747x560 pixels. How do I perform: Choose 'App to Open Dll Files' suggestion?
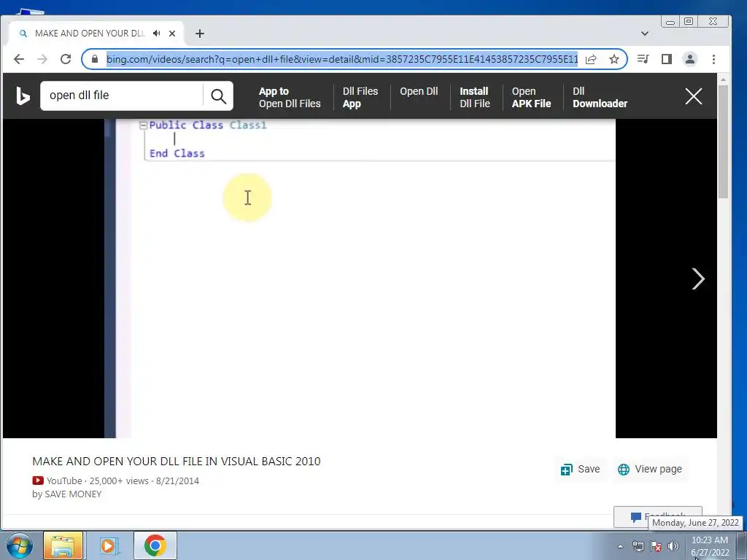point(290,97)
